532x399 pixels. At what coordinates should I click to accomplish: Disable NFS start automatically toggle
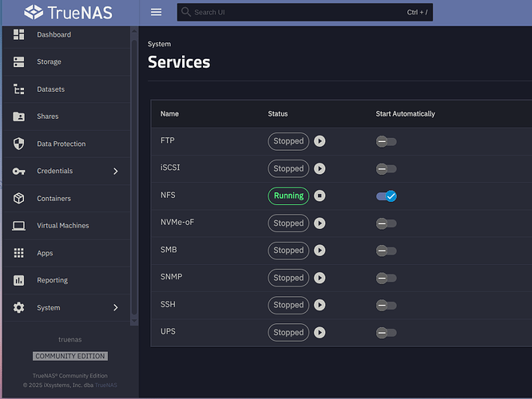tap(387, 196)
